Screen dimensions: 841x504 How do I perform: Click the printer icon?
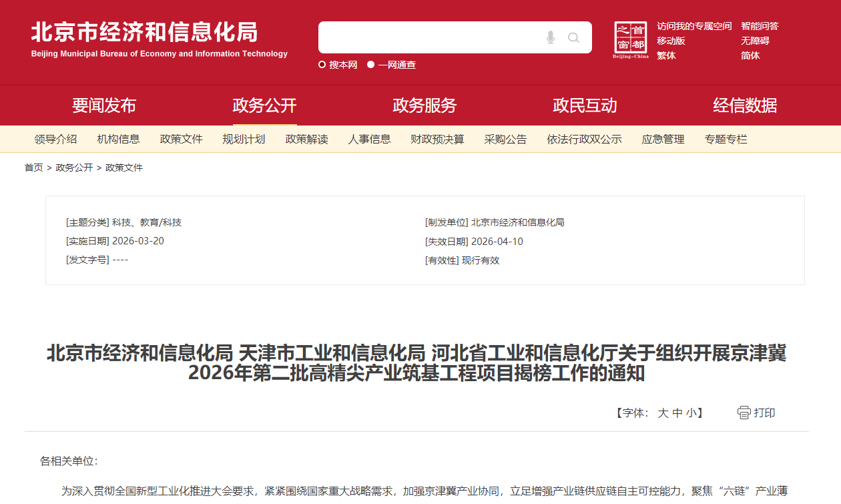pyautogui.click(x=744, y=413)
